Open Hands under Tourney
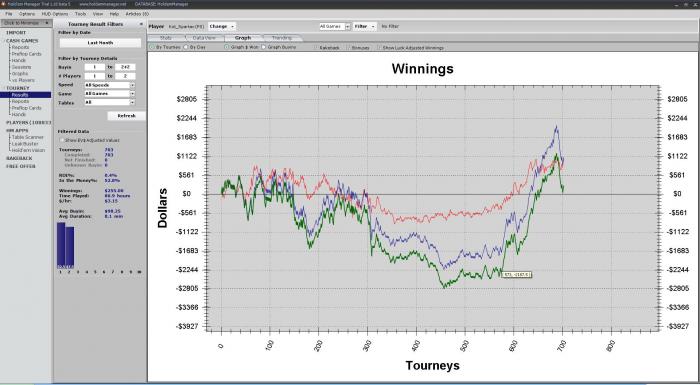 19,114
